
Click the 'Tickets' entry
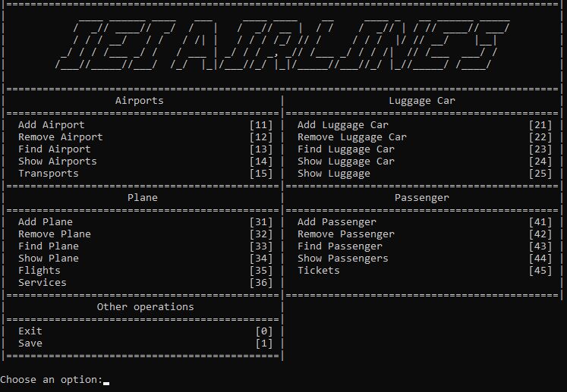point(319,271)
